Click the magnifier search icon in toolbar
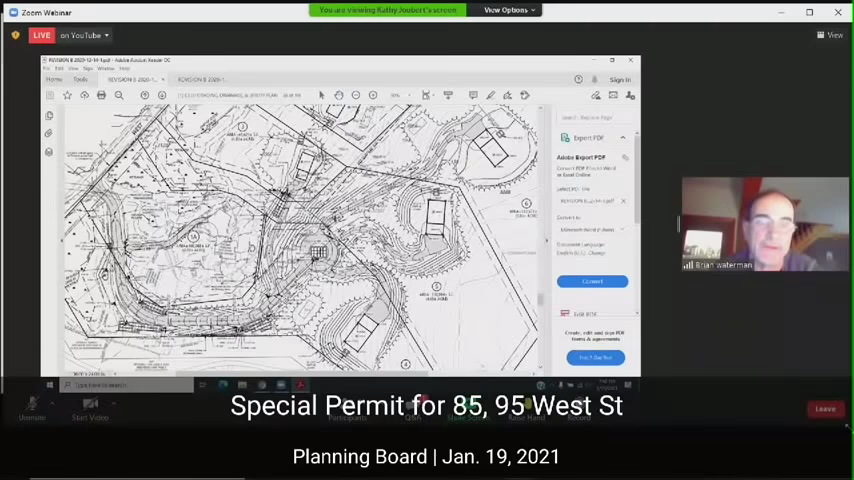 [119, 95]
